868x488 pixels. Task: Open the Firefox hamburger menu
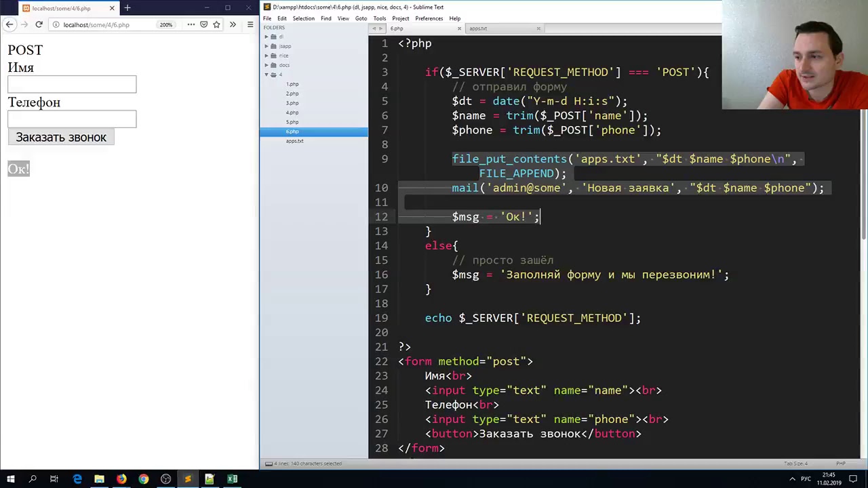[250, 24]
